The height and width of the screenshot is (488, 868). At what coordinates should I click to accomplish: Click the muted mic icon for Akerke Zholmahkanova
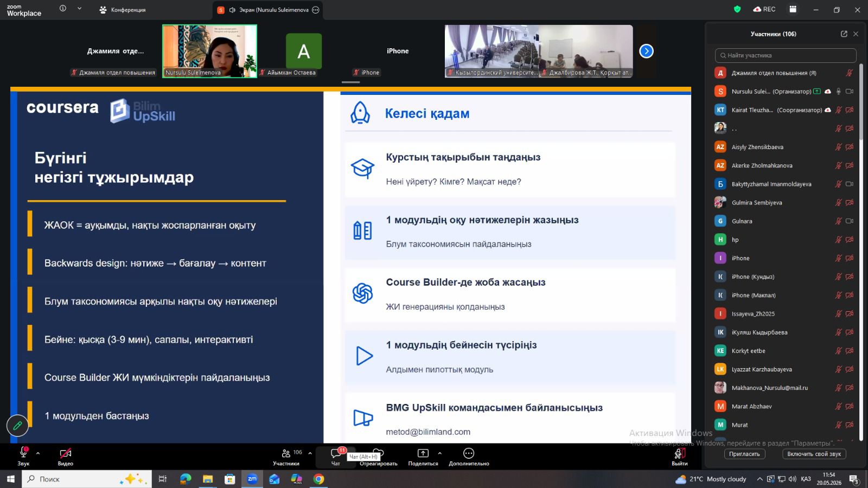[x=839, y=165]
